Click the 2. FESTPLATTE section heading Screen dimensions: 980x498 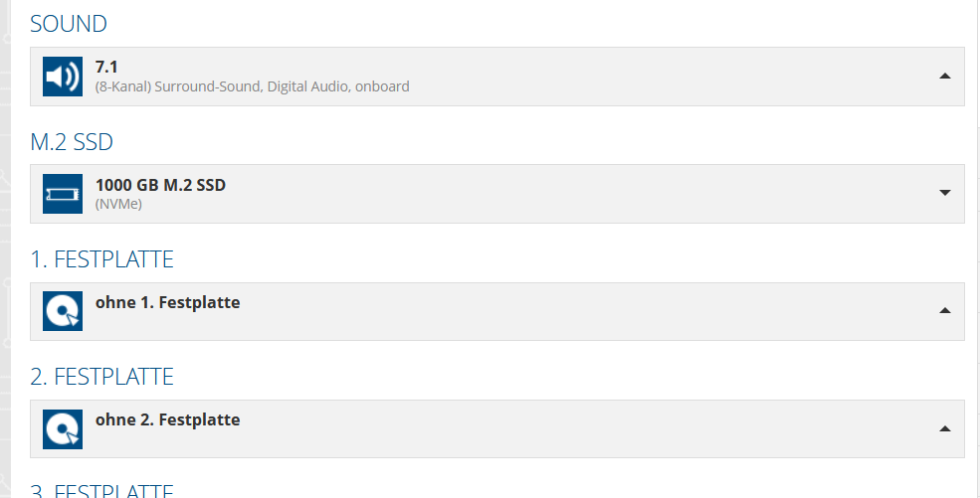[101, 377]
